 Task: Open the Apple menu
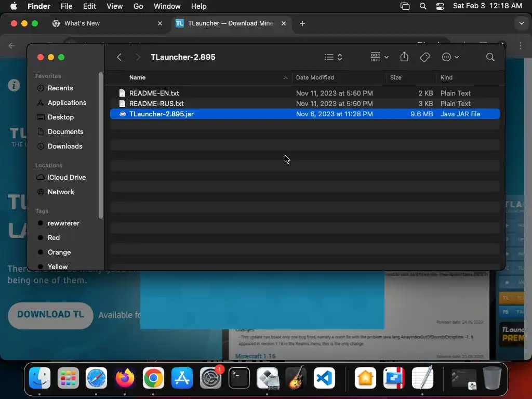14,6
